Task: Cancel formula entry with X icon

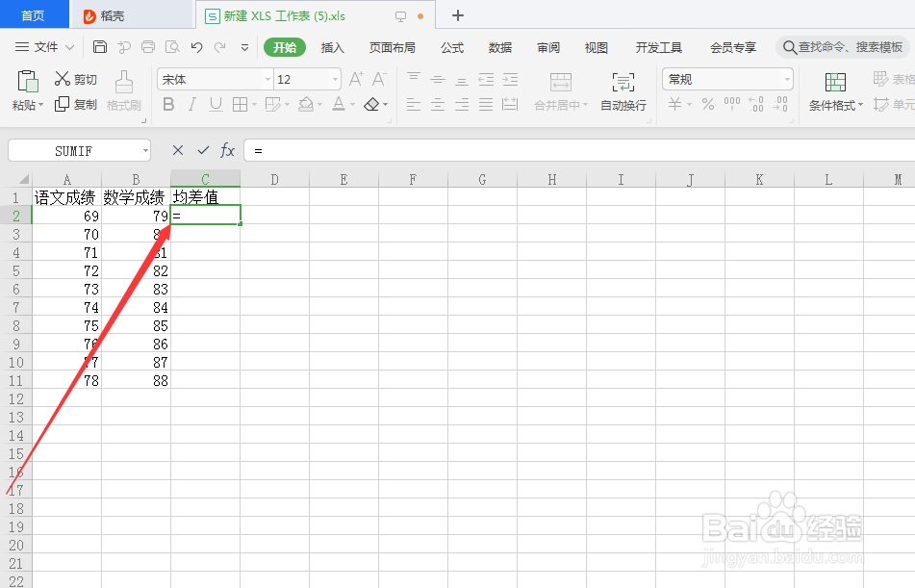Action: [178, 151]
